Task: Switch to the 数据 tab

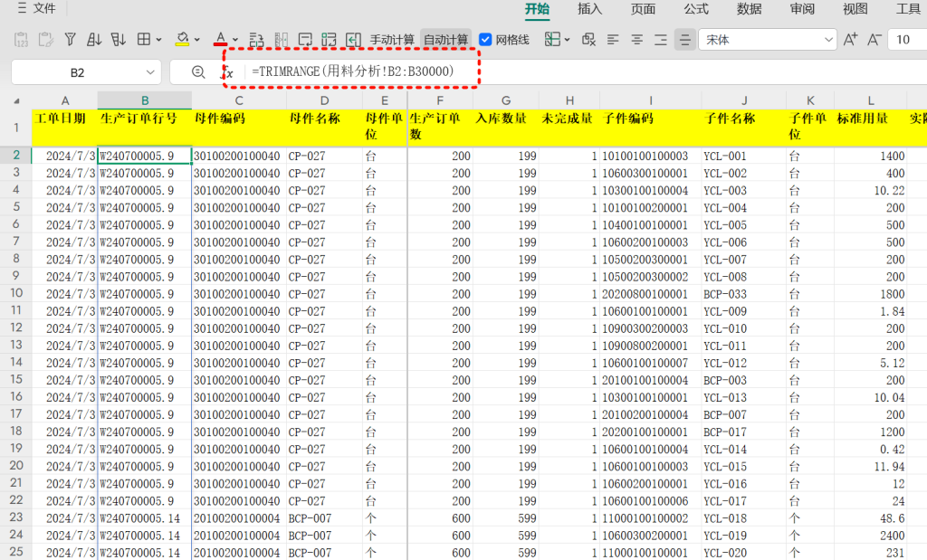Action: pos(749,9)
